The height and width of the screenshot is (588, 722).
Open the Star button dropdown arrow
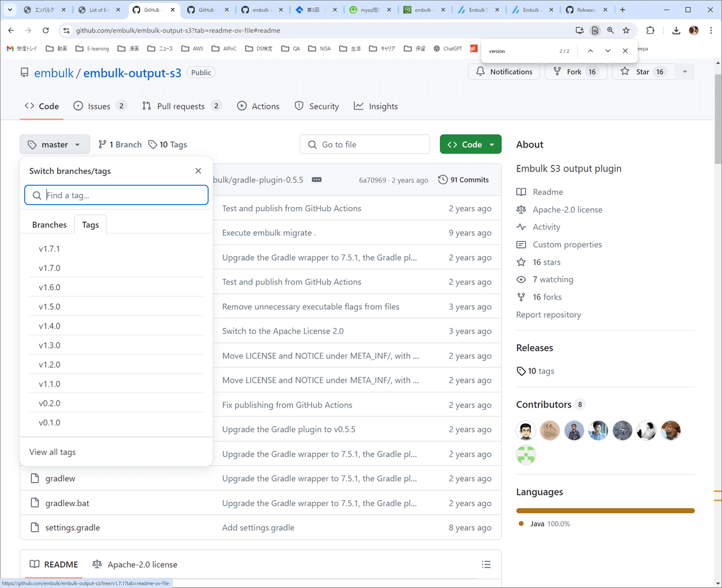click(685, 71)
